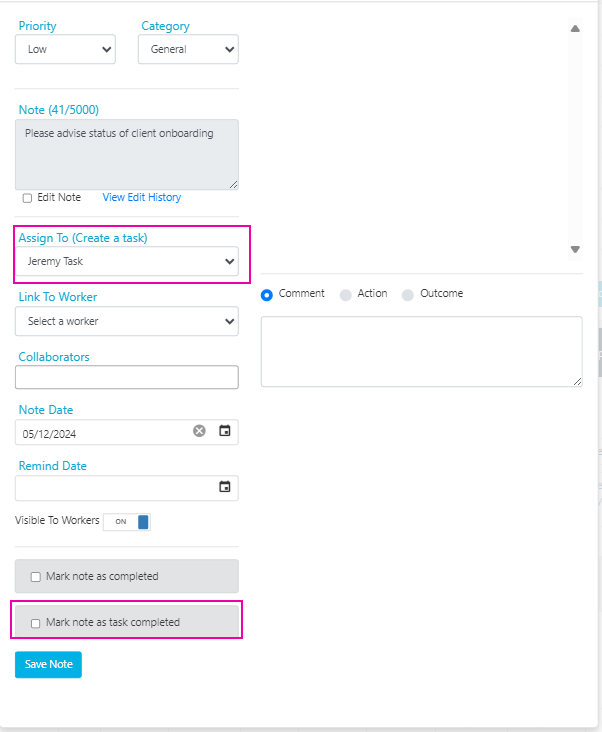The image size is (602, 732).
Task: Select the Action radio button
Action: pos(345,295)
